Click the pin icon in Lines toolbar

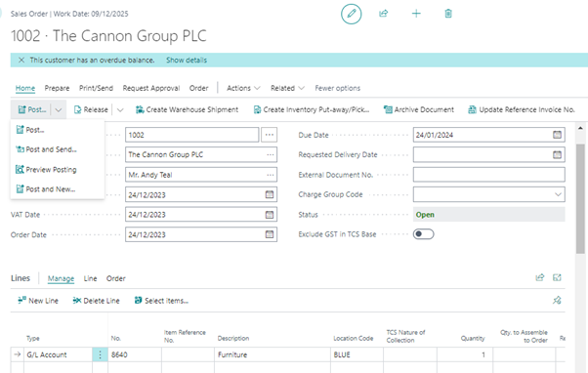(557, 301)
